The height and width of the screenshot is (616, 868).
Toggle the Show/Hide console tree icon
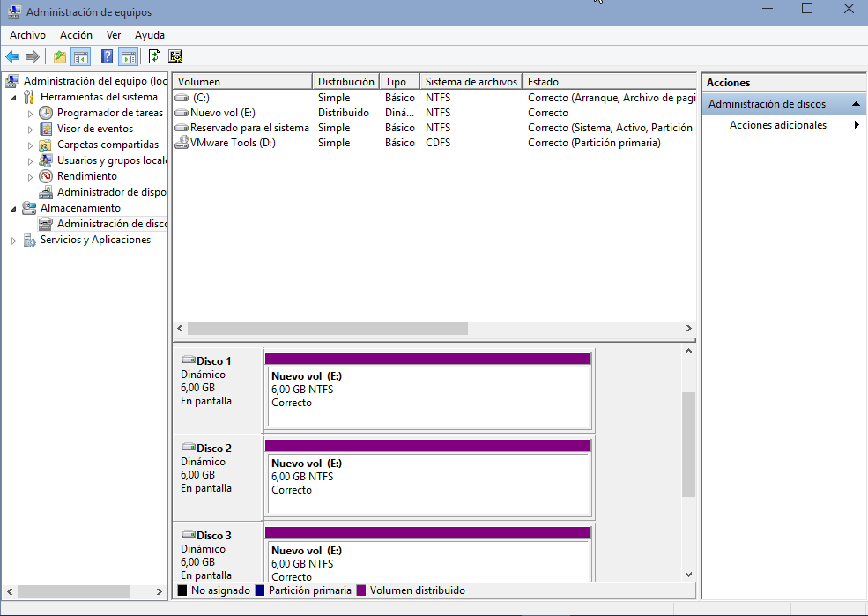point(81,56)
